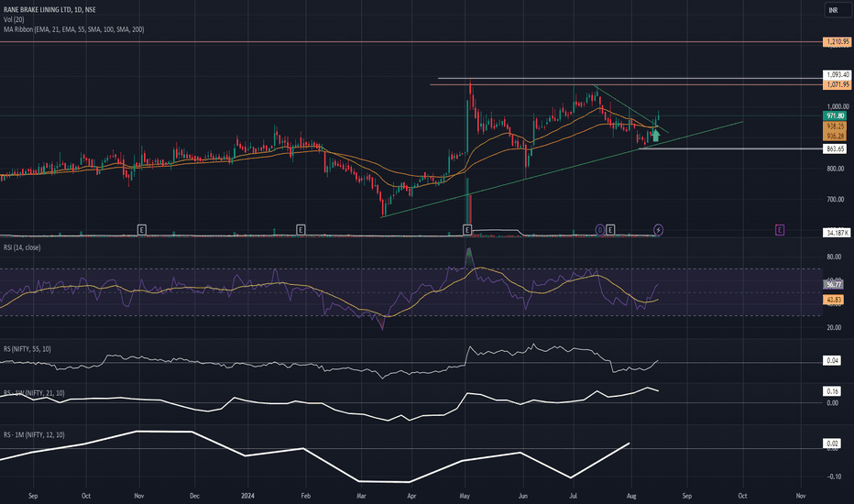Select the green up arrow annotation on chart
The image size is (854, 504).
tap(656, 135)
